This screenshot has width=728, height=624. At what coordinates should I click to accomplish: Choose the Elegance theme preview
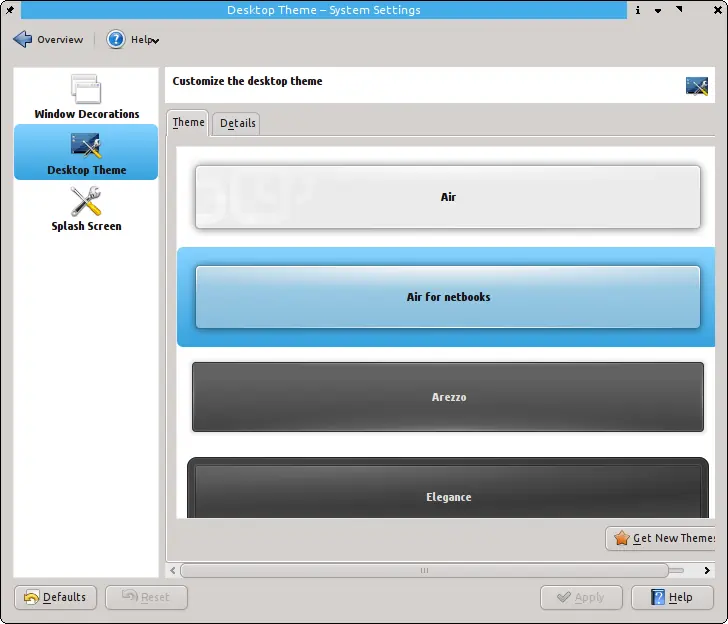(x=448, y=489)
